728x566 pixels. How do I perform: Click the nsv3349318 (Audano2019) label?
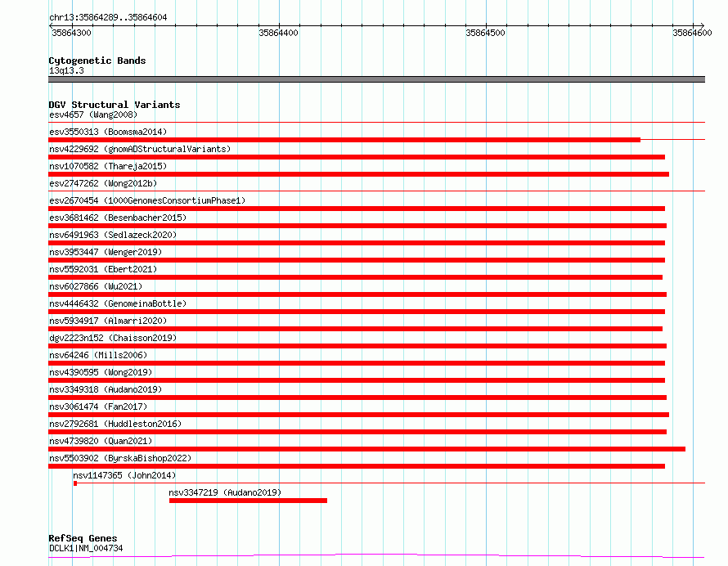(x=106, y=389)
